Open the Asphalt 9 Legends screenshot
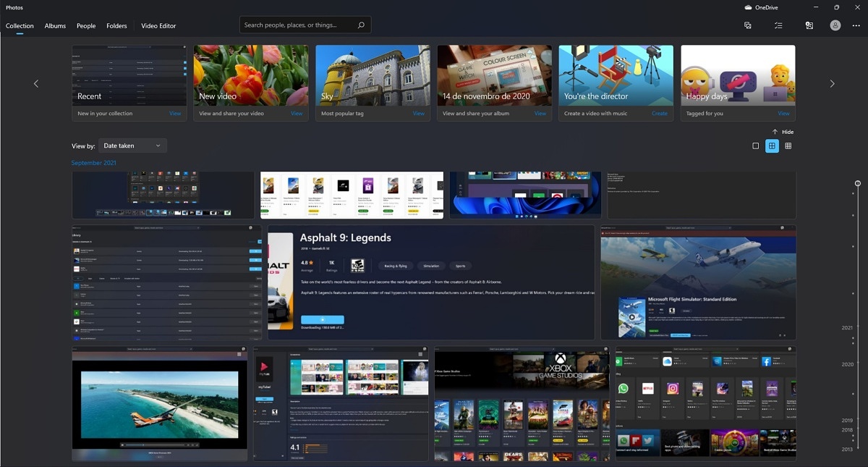Viewport: 868px width, 467px height. [x=431, y=282]
